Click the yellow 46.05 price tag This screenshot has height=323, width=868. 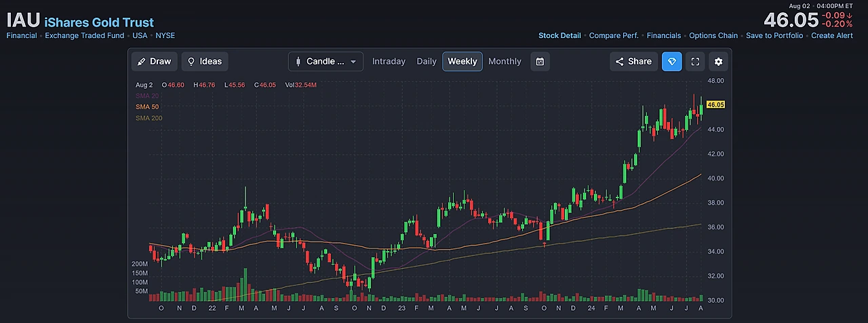(715, 104)
